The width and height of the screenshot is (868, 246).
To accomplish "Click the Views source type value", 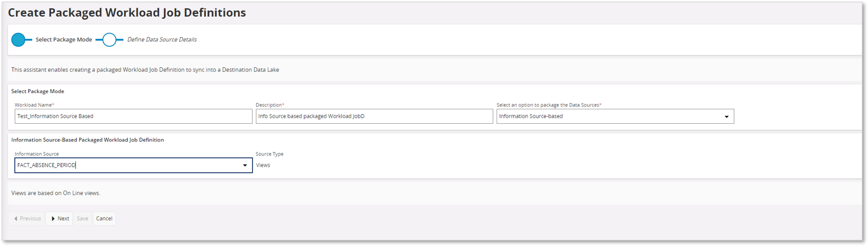I will coord(263,165).
